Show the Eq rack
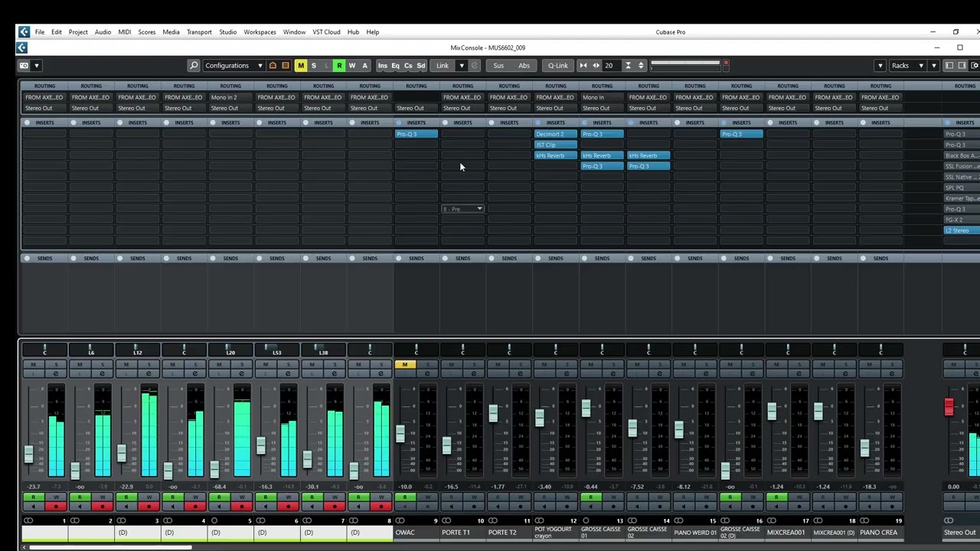 [x=396, y=66]
